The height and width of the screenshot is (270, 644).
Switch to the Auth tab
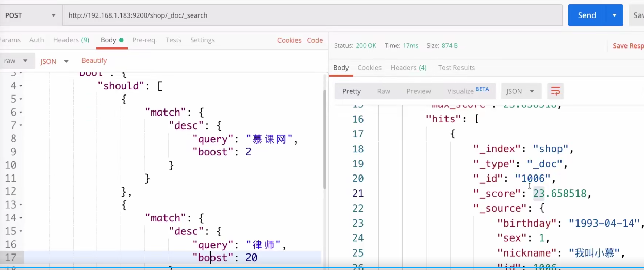(x=37, y=40)
